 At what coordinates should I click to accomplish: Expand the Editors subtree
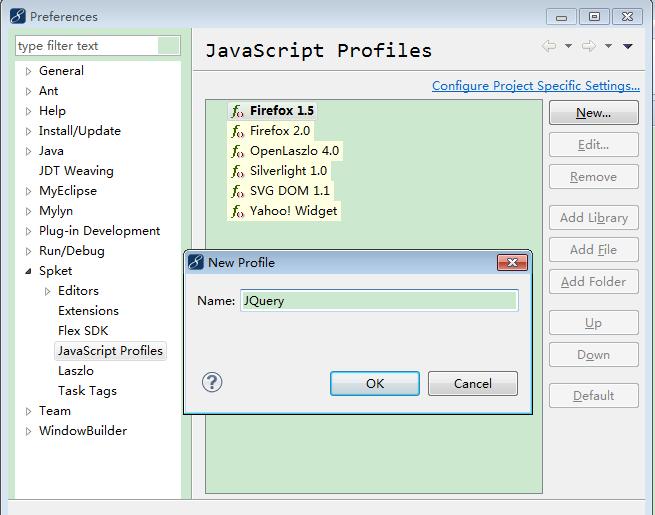48,292
